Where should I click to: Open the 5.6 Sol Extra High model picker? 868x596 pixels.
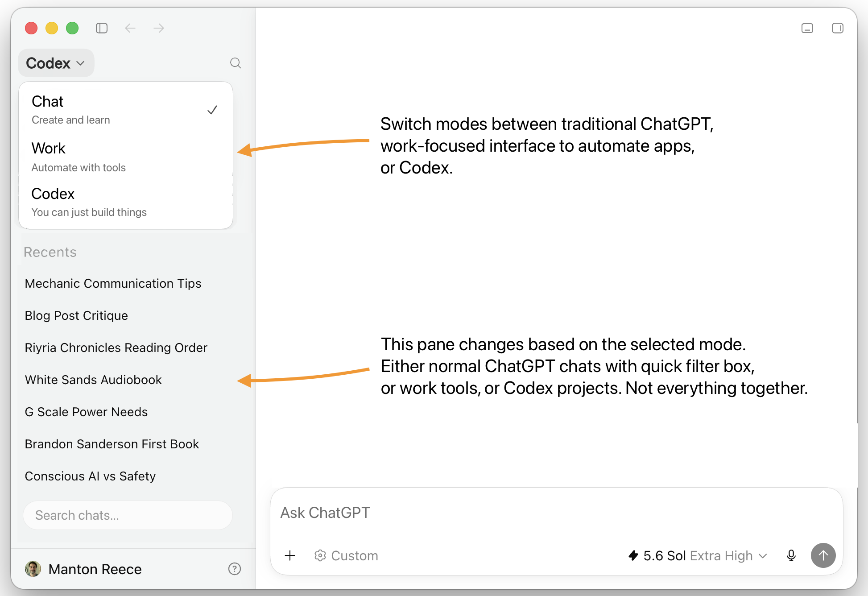coord(697,555)
